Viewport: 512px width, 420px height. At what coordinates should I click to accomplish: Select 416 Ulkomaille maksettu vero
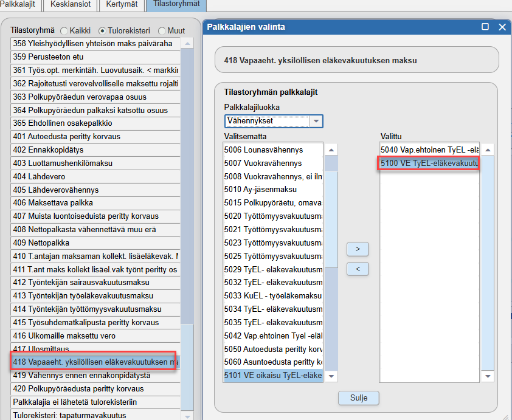click(95, 336)
